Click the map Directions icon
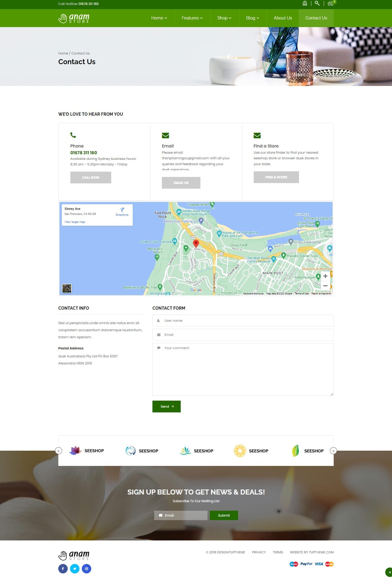Viewport: 392px width, 579px height. tap(122, 210)
